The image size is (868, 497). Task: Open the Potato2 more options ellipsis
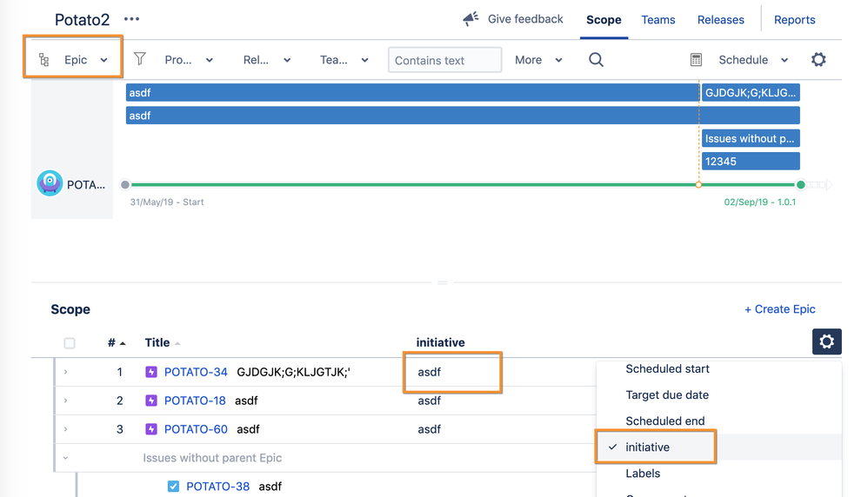point(131,19)
